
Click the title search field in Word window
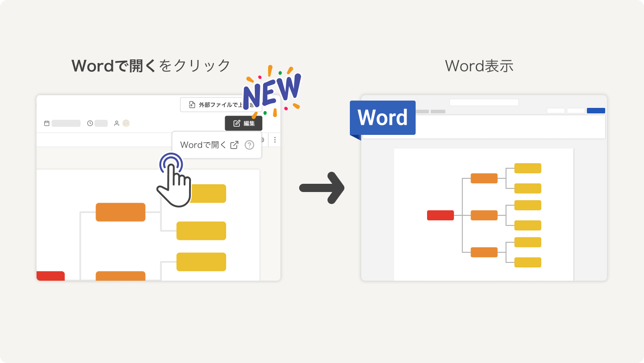click(484, 102)
